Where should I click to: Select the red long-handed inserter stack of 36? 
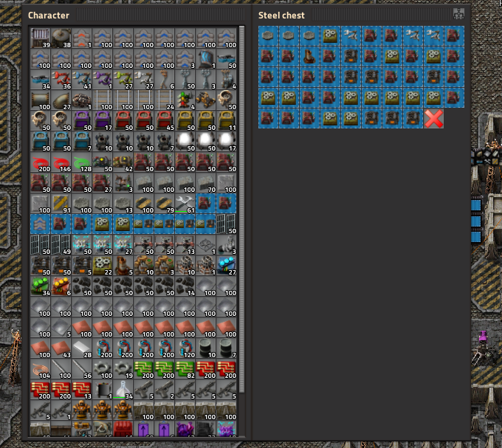(x=61, y=77)
